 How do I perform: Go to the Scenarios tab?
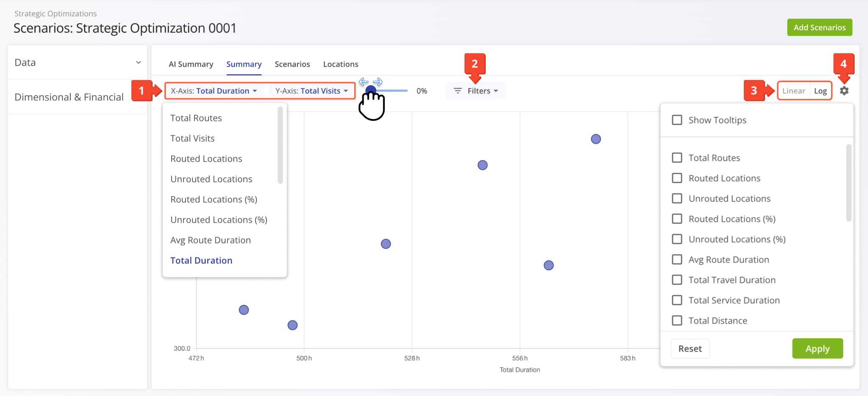pyautogui.click(x=292, y=64)
